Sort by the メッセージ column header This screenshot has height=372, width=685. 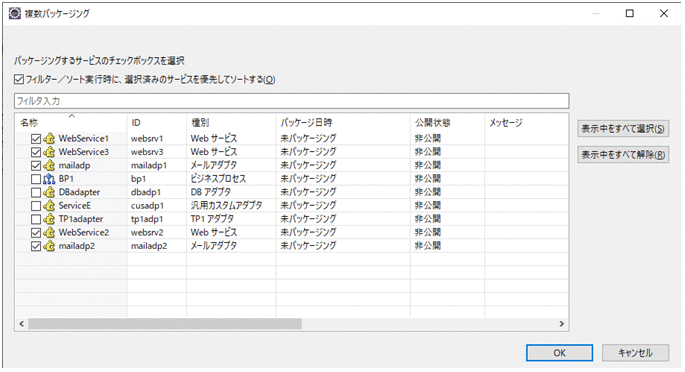click(x=526, y=123)
